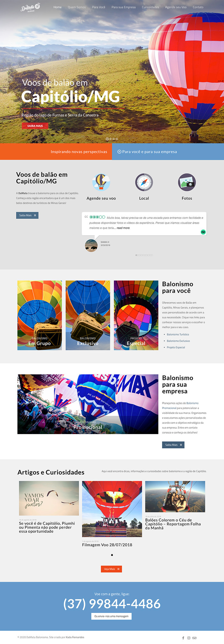Open the Fotos camera icon
Image resolution: width=224 pixels, height=644 pixels.
(x=187, y=182)
